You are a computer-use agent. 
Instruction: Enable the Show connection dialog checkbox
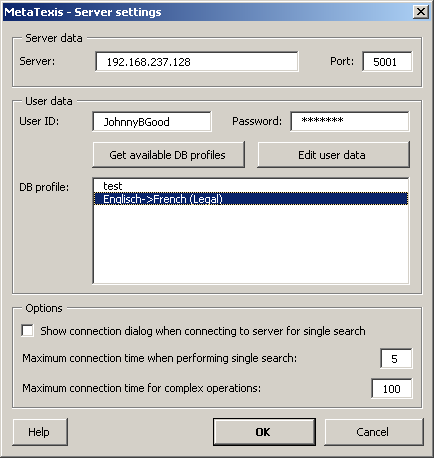coord(28,331)
